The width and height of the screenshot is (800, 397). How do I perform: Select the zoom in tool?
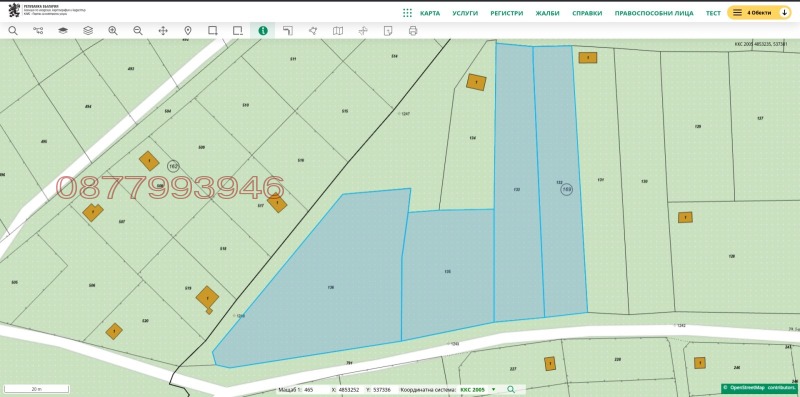(x=113, y=31)
